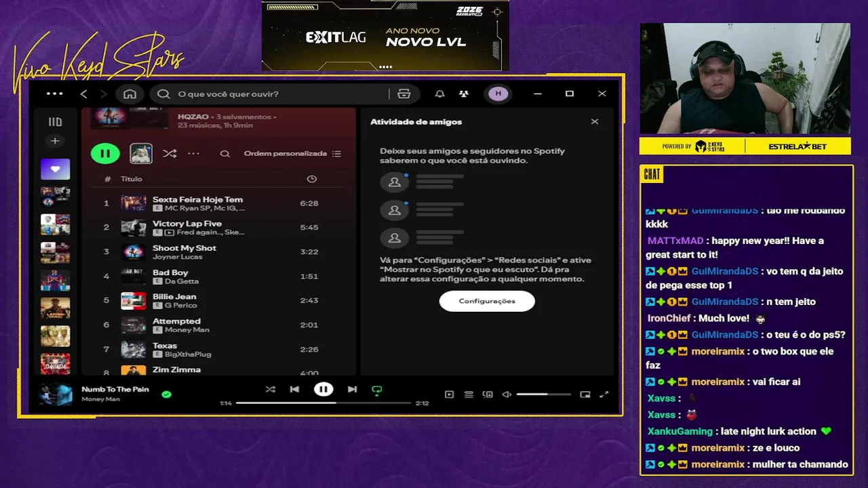Click album art of 'Victory Lap Five'

(x=134, y=228)
